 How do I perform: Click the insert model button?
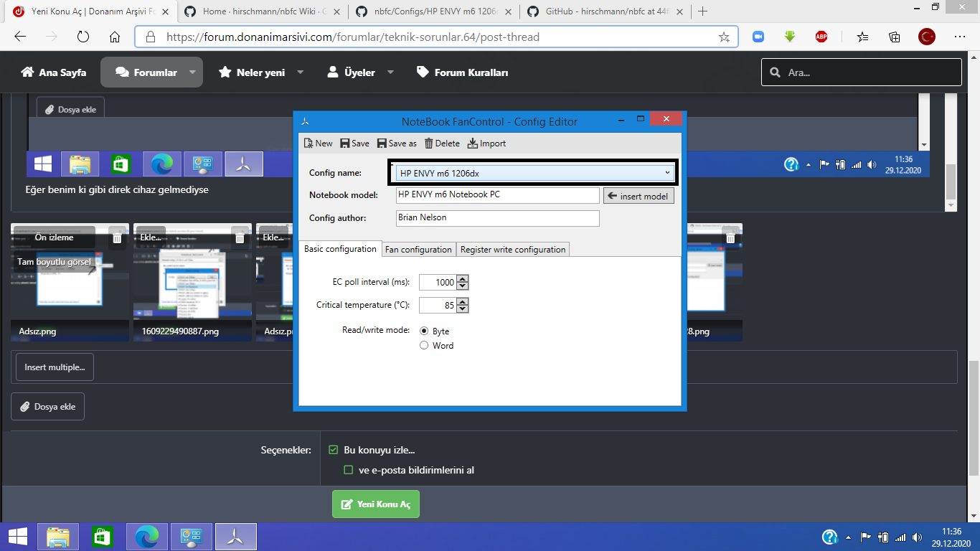click(x=639, y=196)
